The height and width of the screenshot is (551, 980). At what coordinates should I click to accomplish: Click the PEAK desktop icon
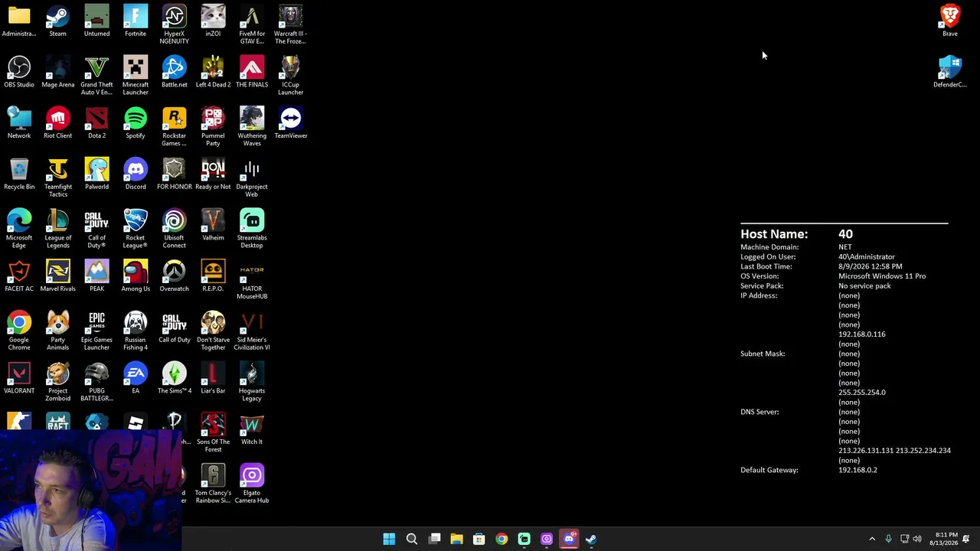point(96,275)
